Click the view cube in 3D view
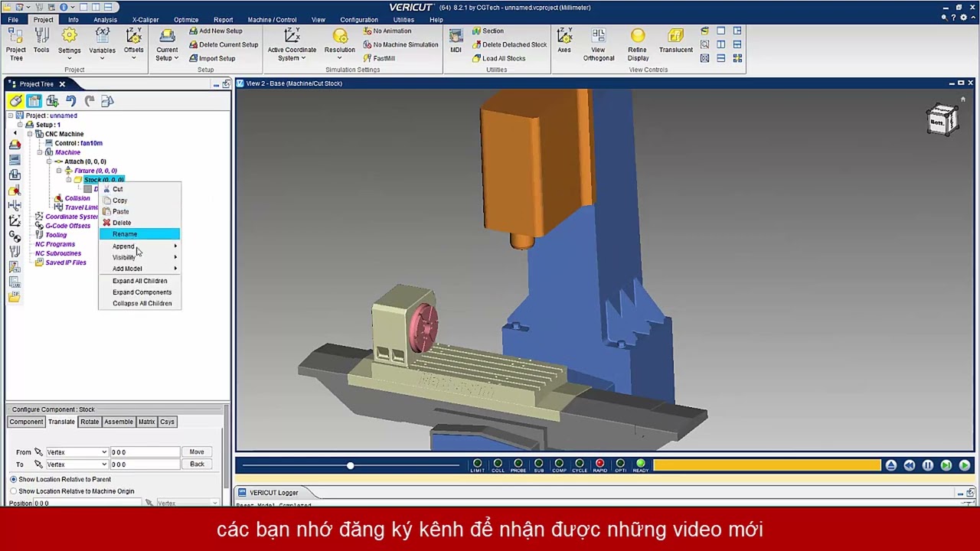Image resolution: width=980 pixels, height=551 pixels. (x=942, y=120)
